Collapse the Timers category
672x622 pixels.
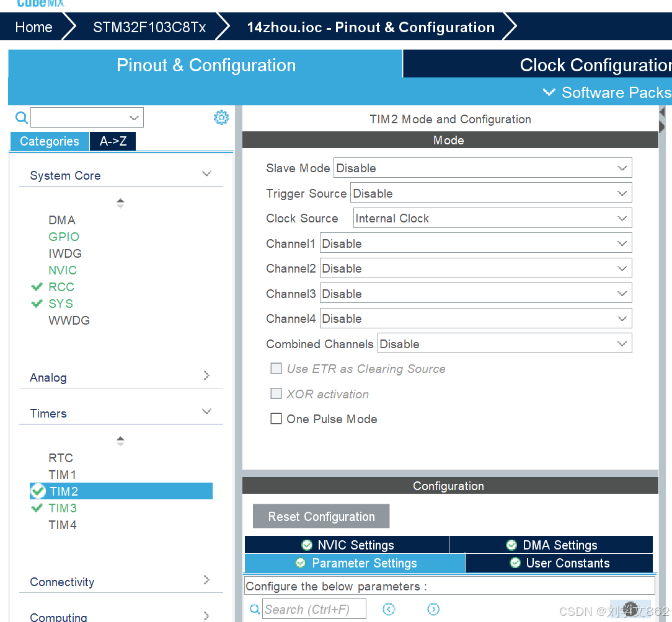pos(206,411)
